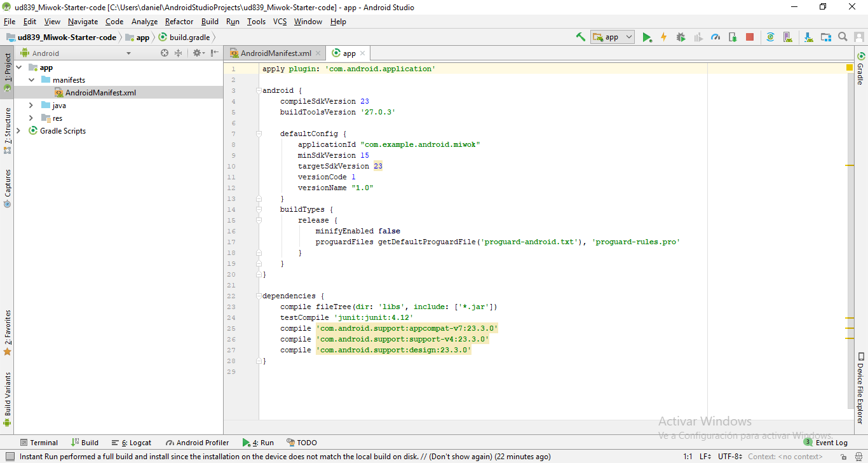Expand the java folder
The height and width of the screenshot is (463, 868).
[x=32, y=106]
